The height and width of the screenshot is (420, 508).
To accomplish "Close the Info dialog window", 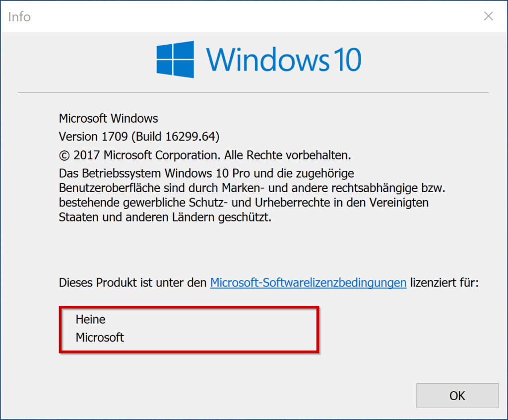I will (488, 16).
